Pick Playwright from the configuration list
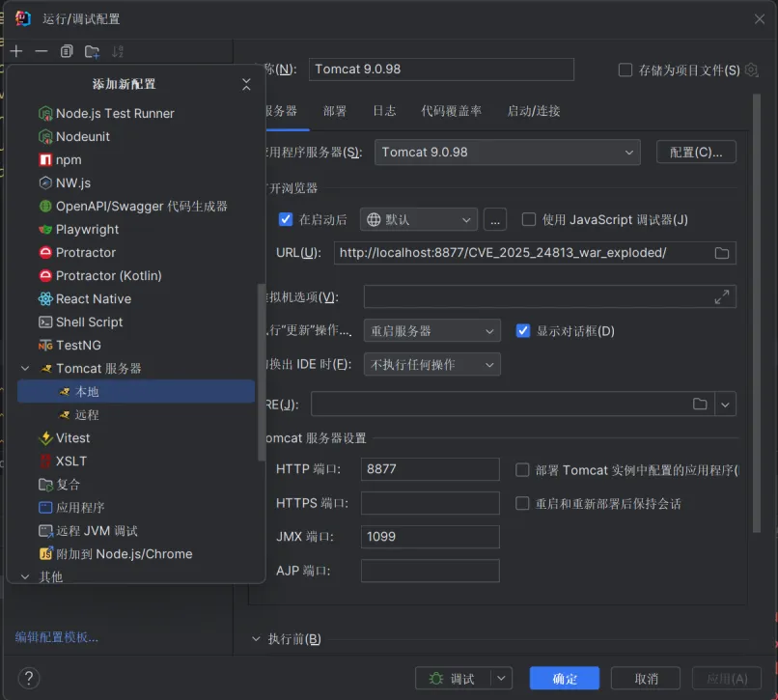 click(x=136, y=230)
